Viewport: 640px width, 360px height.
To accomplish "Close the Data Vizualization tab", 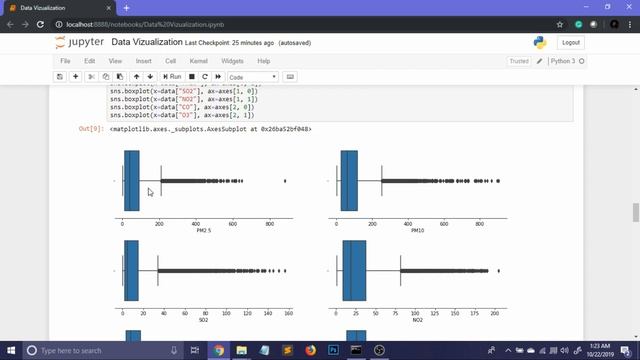I will 109,8.
